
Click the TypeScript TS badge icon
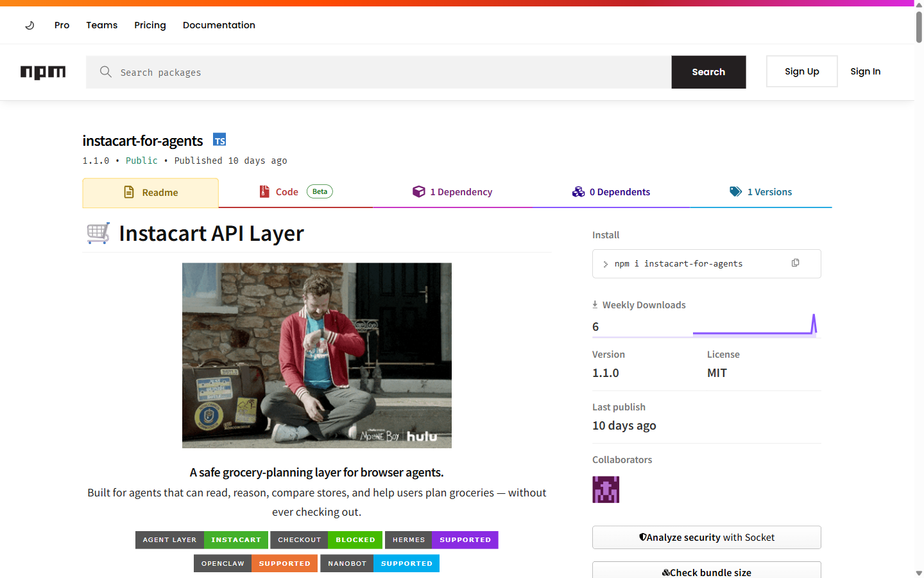219,140
